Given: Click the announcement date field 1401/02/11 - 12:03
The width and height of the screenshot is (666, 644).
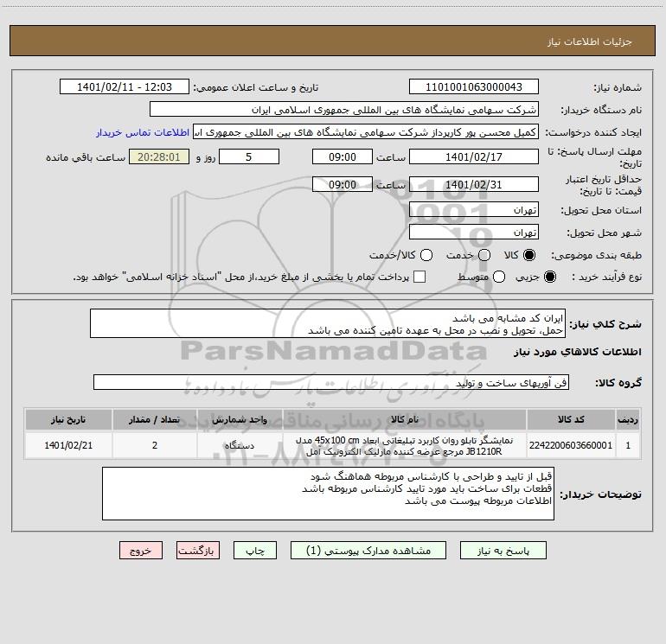Looking at the screenshot, I should pyautogui.click(x=125, y=87).
